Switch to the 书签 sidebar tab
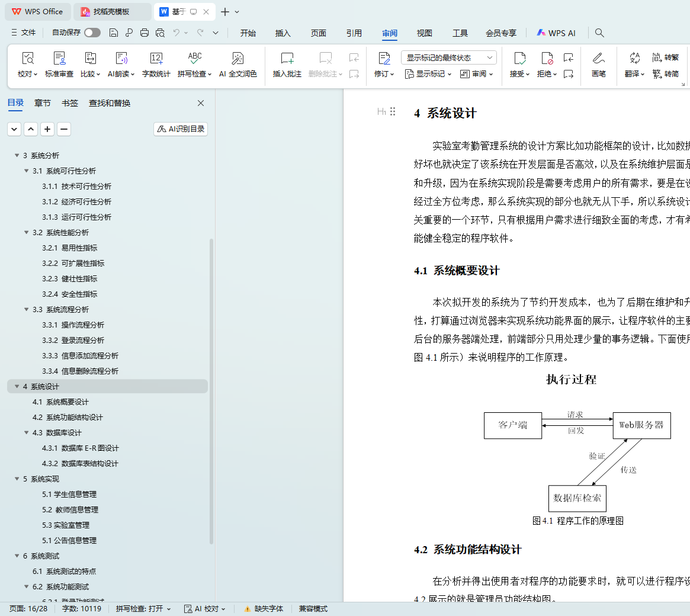Image resolution: width=690 pixels, height=616 pixels. 70,103
